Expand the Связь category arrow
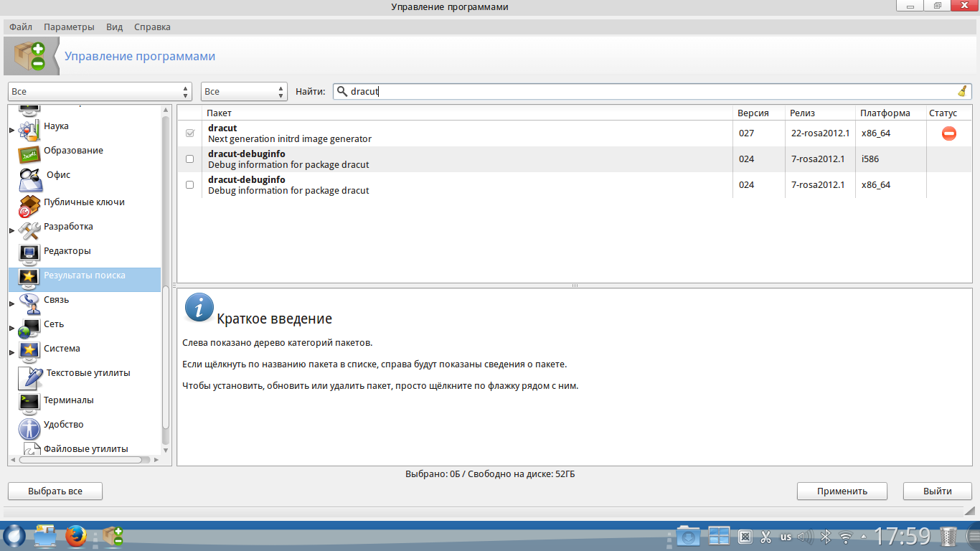This screenshot has height=551, width=980. point(11,303)
